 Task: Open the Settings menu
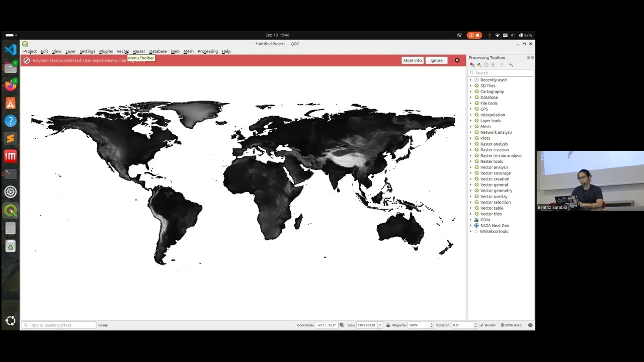pyautogui.click(x=87, y=51)
